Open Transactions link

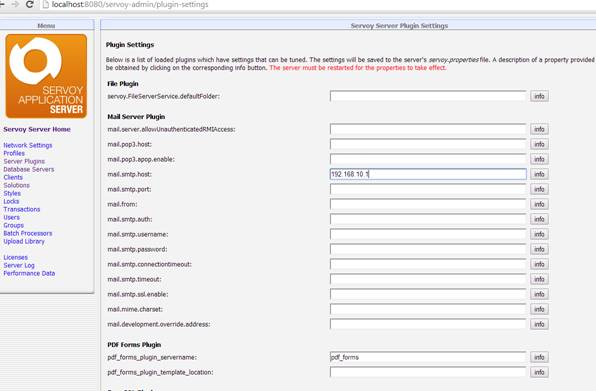22,209
